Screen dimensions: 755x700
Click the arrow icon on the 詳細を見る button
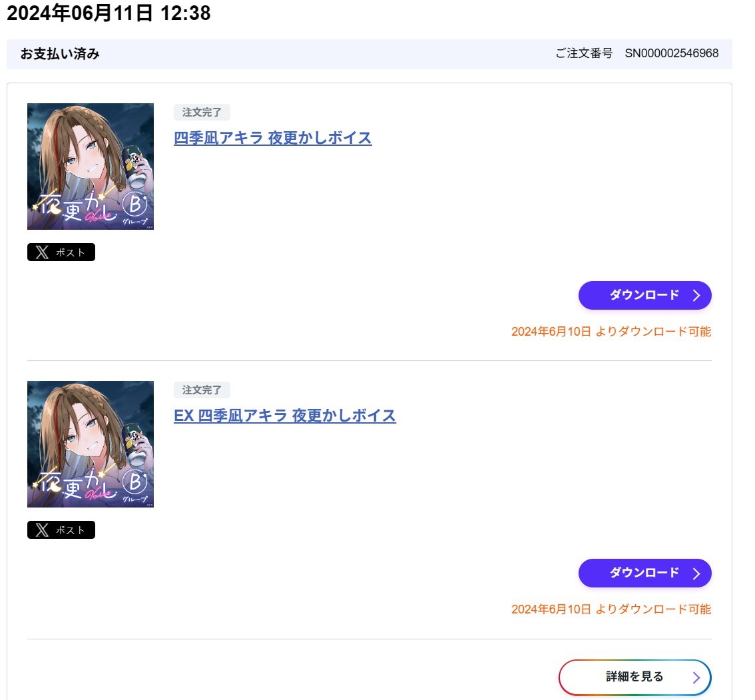pos(696,678)
